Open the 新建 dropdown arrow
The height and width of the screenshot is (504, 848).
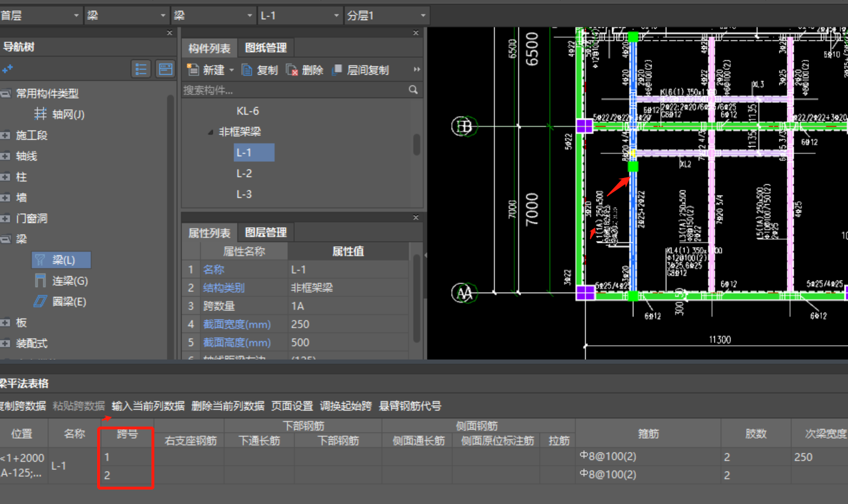[231, 70]
